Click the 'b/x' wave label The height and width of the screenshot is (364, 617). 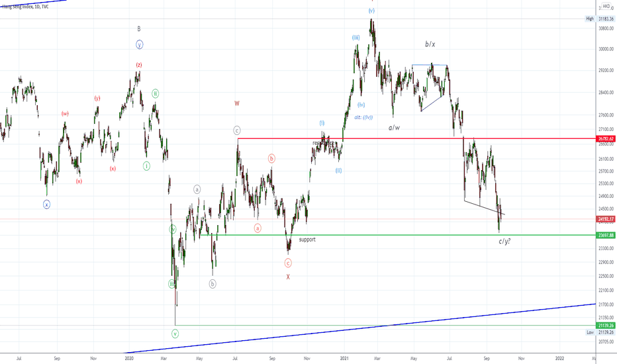(430, 44)
